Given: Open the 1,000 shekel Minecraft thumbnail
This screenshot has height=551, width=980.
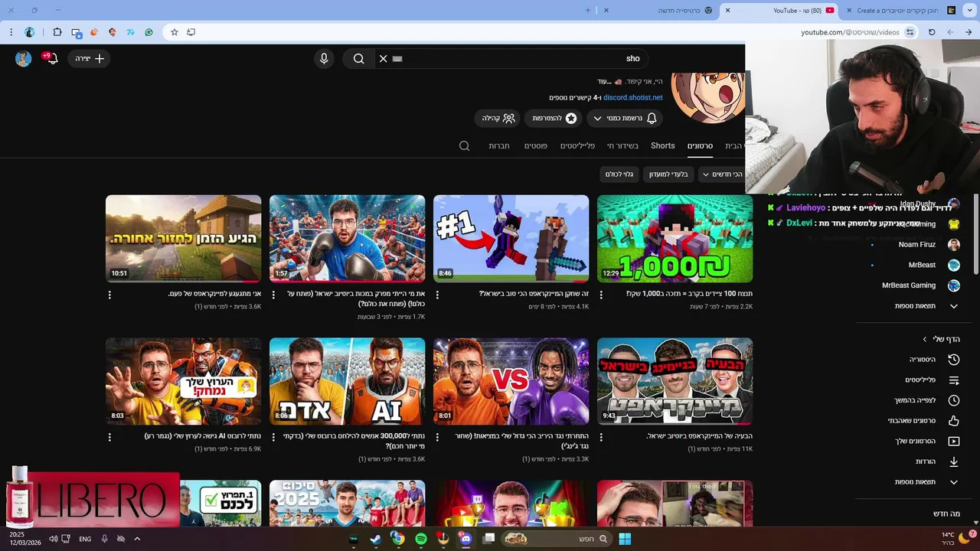Looking at the screenshot, I should [675, 239].
